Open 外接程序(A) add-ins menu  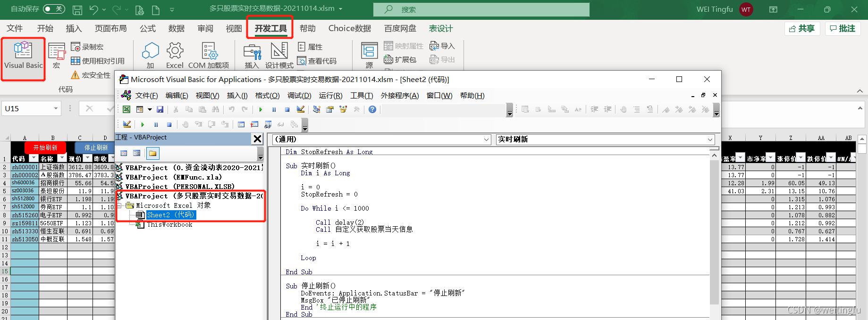point(400,96)
